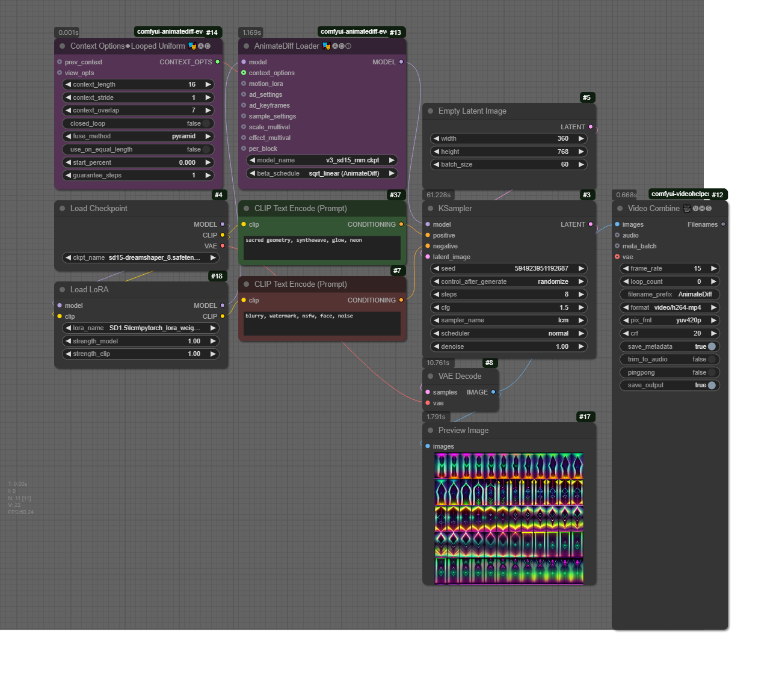The width and height of the screenshot is (782, 700).
Task: Click the collapse dot on VAE Decode node
Action: pos(430,376)
